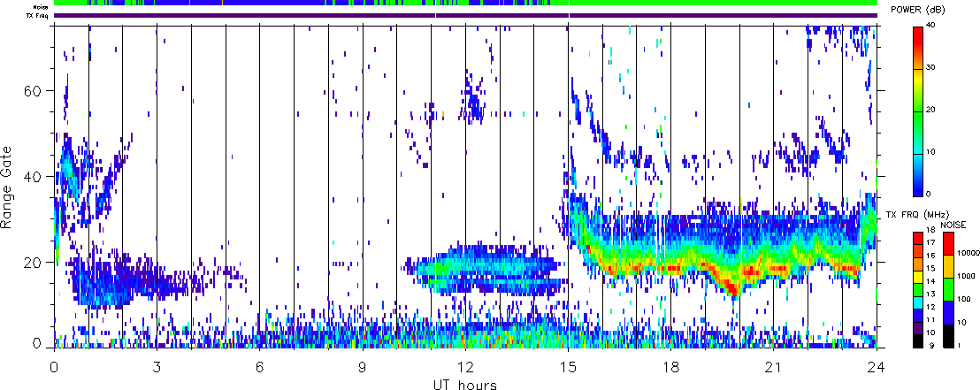Click the 1 label on NOISE scale
Screen dimensions: 980x390
tap(958, 345)
